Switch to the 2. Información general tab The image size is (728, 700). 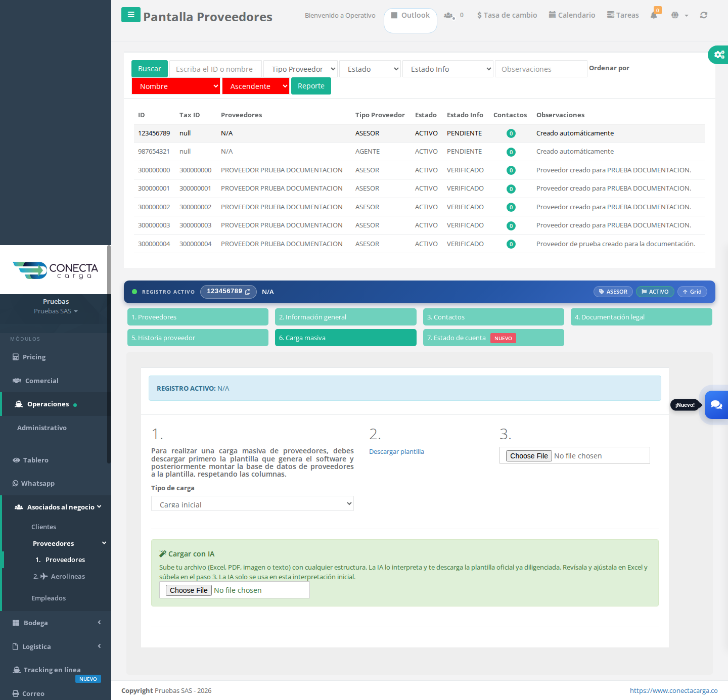coord(346,317)
